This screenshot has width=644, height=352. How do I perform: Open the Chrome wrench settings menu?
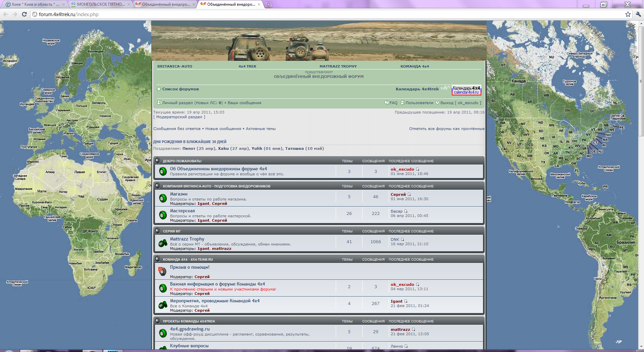pyautogui.click(x=638, y=14)
